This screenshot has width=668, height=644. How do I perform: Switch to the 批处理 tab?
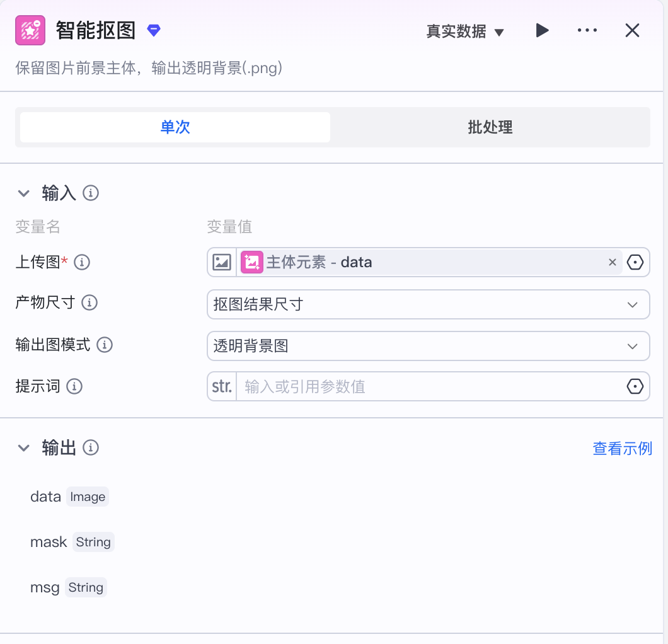[490, 127]
